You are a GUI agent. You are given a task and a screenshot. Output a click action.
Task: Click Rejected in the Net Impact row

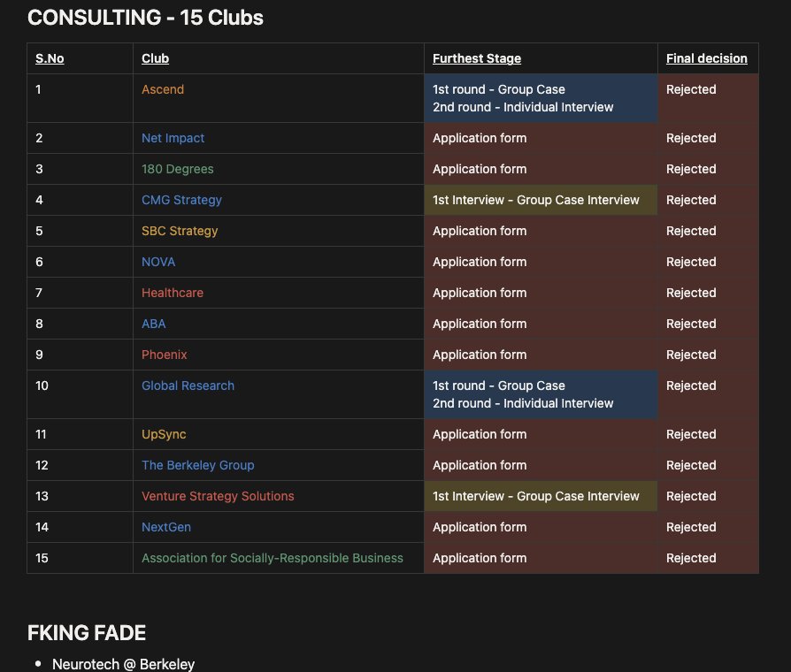click(691, 138)
